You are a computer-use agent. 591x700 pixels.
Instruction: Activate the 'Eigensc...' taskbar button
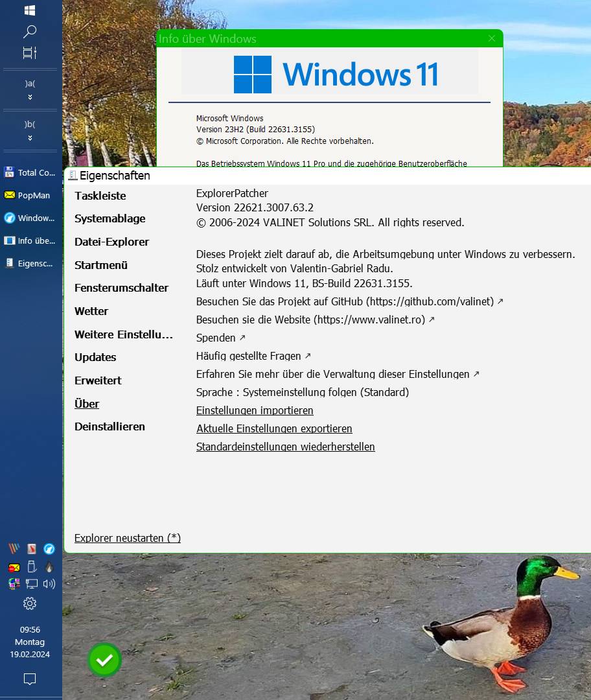[x=30, y=263]
